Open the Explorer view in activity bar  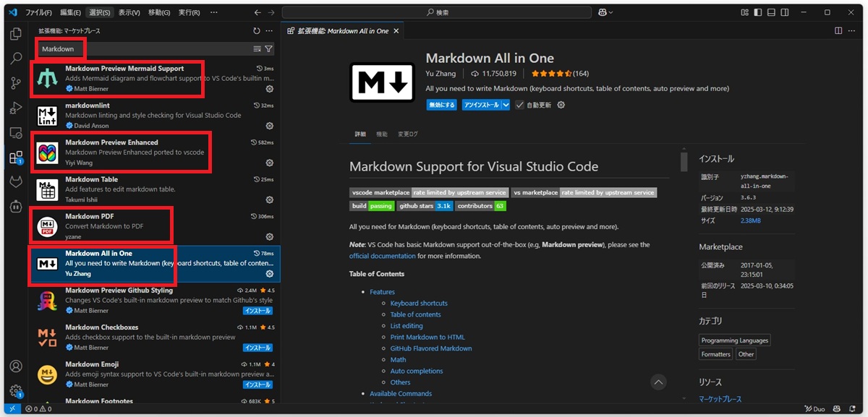15,34
